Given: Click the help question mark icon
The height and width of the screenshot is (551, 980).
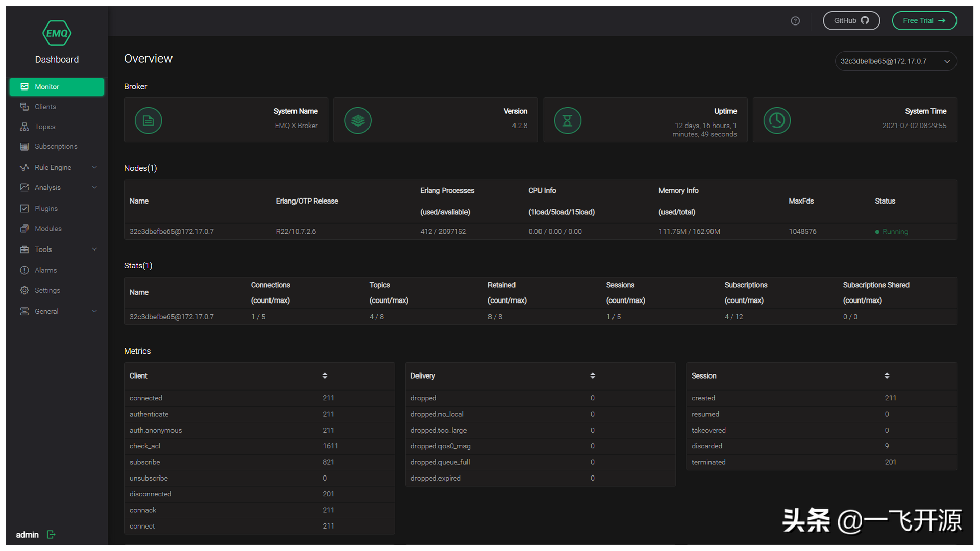Looking at the screenshot, I should point(796,19).
